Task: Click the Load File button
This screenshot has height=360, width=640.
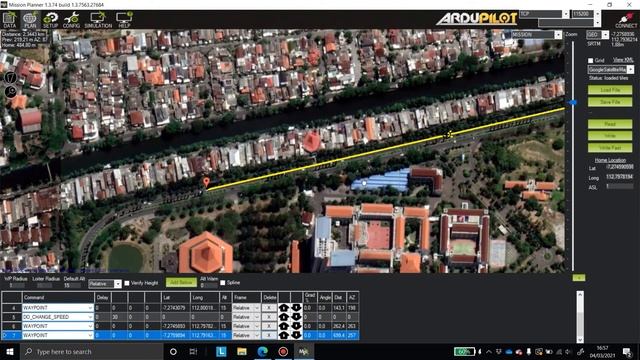Action: (610, 90)
